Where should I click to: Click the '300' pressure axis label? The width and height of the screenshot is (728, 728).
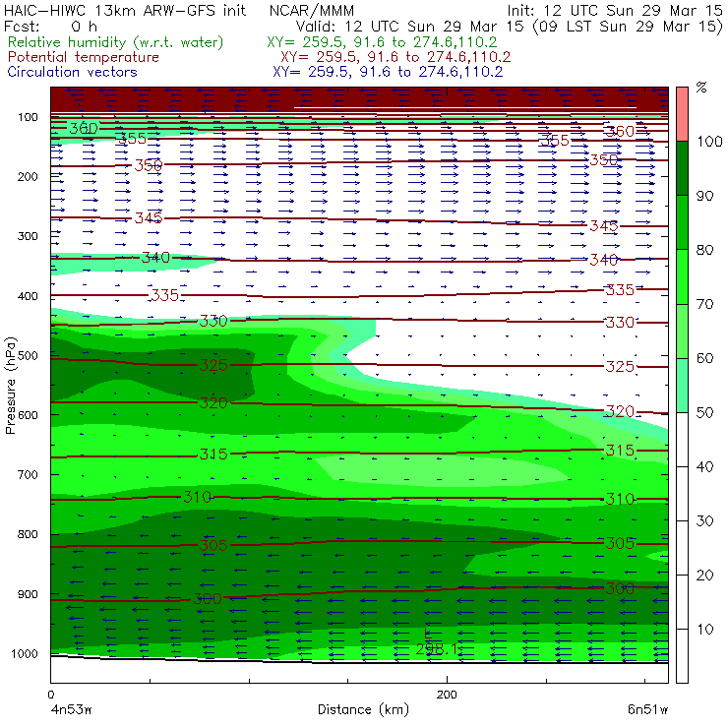tap(28, 236)
